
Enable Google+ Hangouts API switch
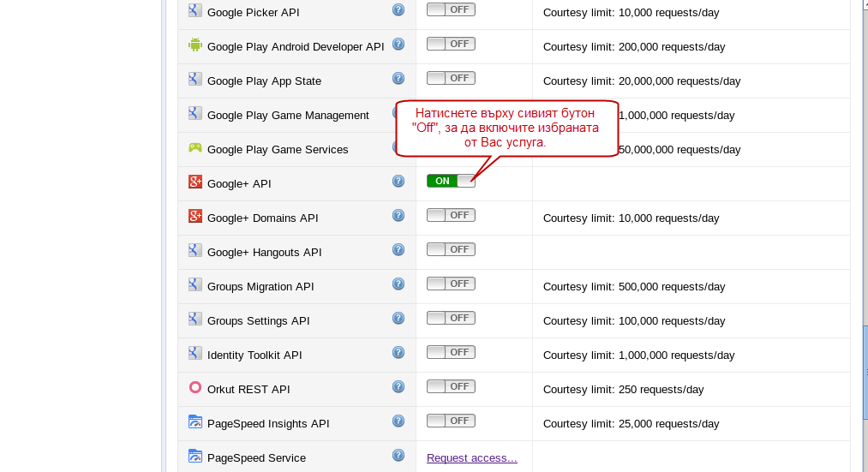[451, 249]
